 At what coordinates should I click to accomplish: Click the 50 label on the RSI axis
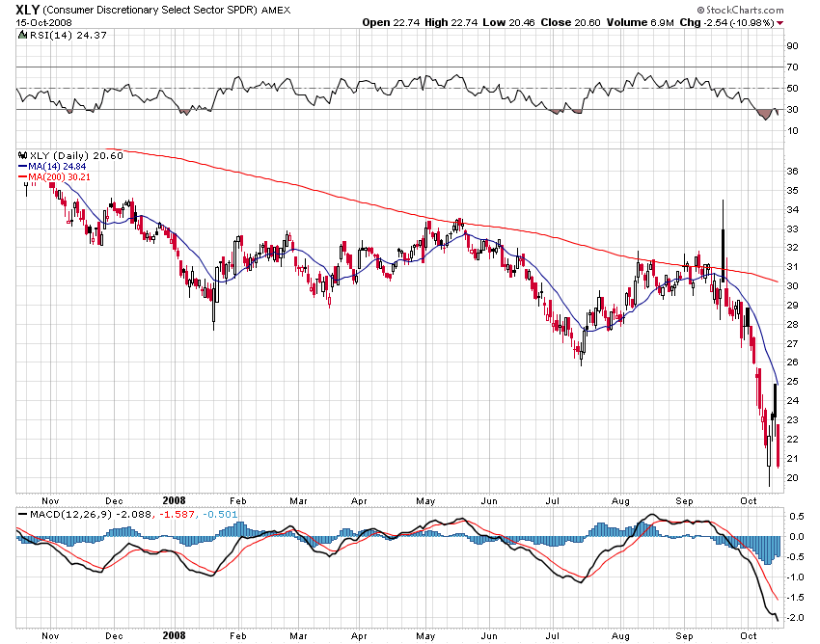[x=793, y=89]
